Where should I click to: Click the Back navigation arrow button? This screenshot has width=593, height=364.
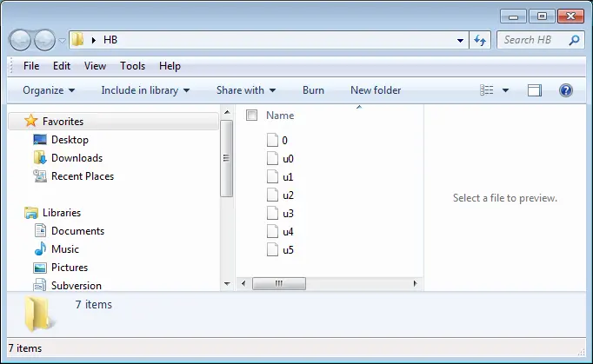pyautogui.click(x=22, y=40)
